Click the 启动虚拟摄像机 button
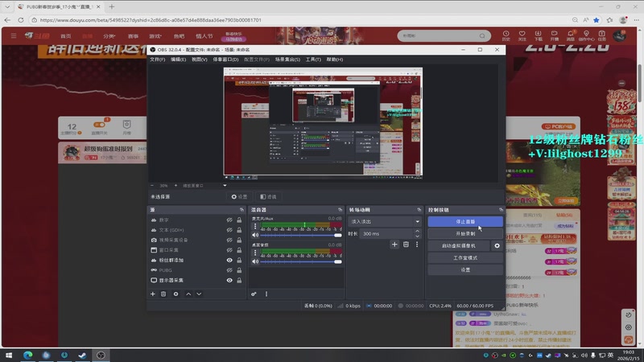 coord(459,245)
